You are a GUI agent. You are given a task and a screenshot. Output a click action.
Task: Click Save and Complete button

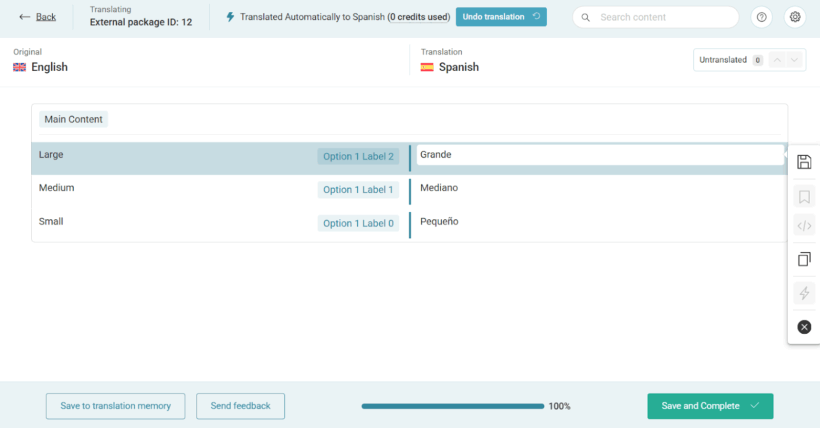[710, 406]
